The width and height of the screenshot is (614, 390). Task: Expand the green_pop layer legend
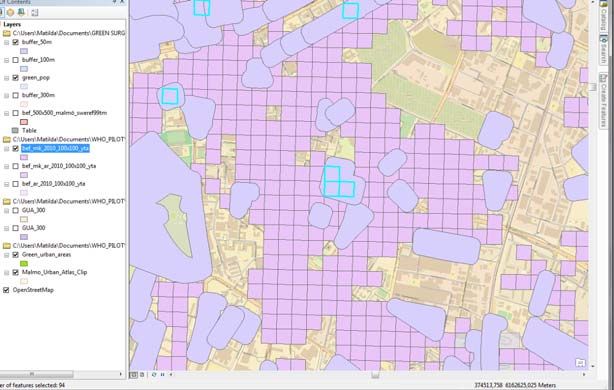[7, 78]
